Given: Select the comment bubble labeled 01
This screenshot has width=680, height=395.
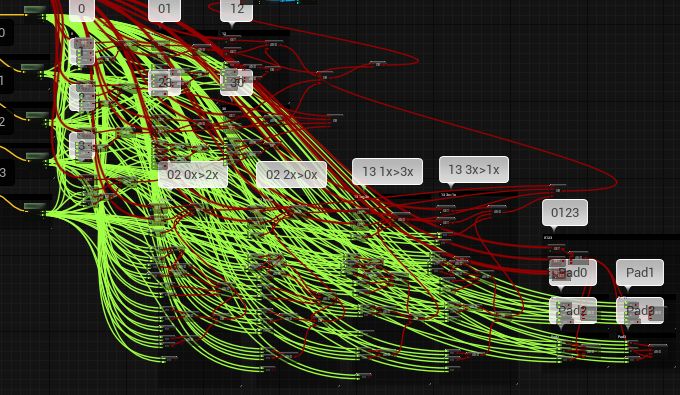Looking at the screenshot, I should [x=164, y=10].
